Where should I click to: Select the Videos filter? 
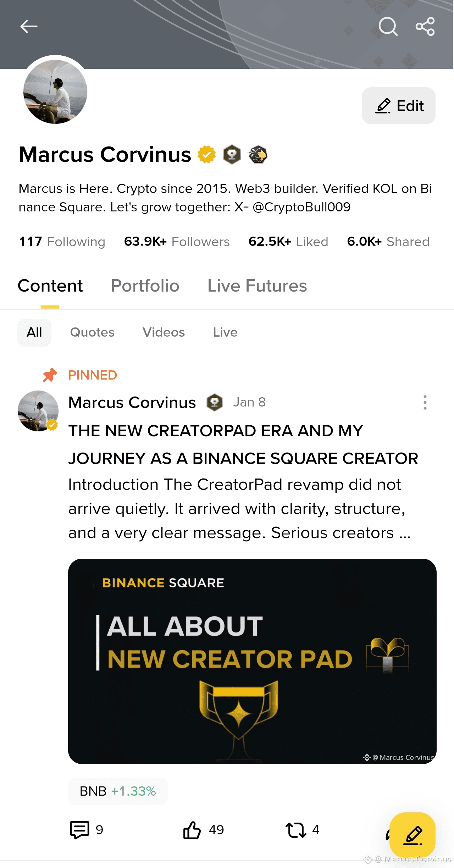(164, 332)
